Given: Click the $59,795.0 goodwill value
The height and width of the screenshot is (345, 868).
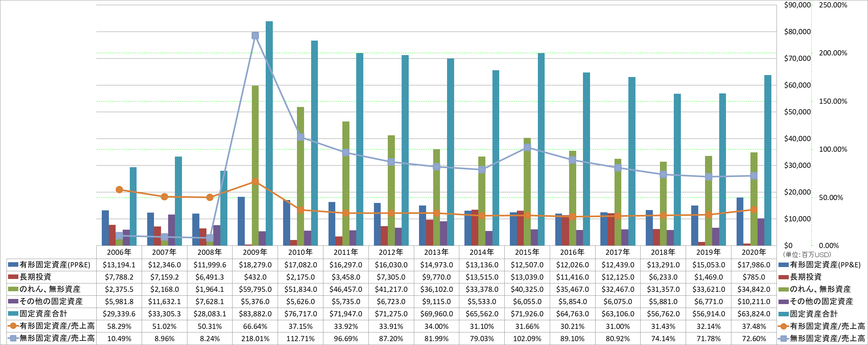Looking at the screenshot, I should click(255, 289).
